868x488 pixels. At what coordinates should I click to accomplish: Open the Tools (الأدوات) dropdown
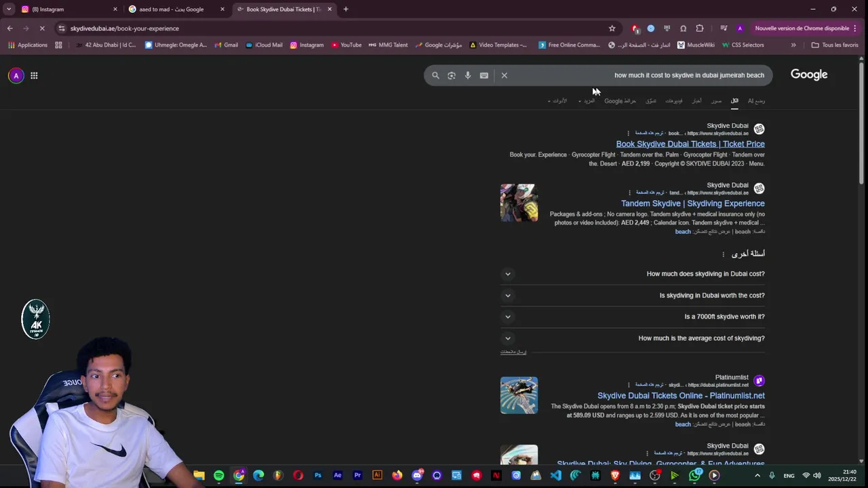[557, 101]
